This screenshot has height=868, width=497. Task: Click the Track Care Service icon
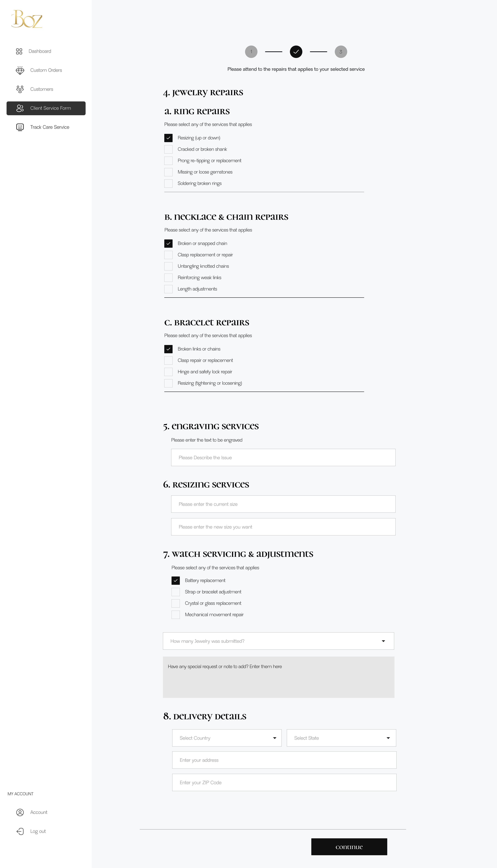tap(20, 127)
